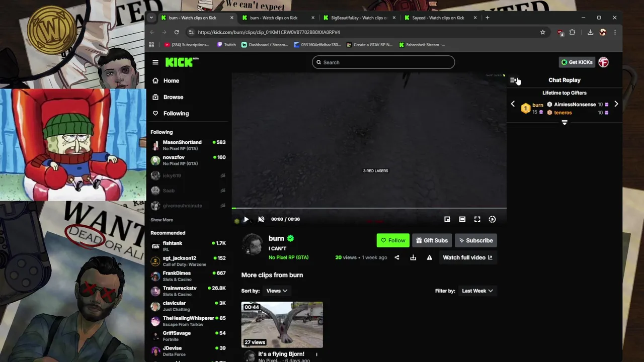Open Twitch bookmark
Viewport: 644px width, 362px height.
[x=226, y=45]
